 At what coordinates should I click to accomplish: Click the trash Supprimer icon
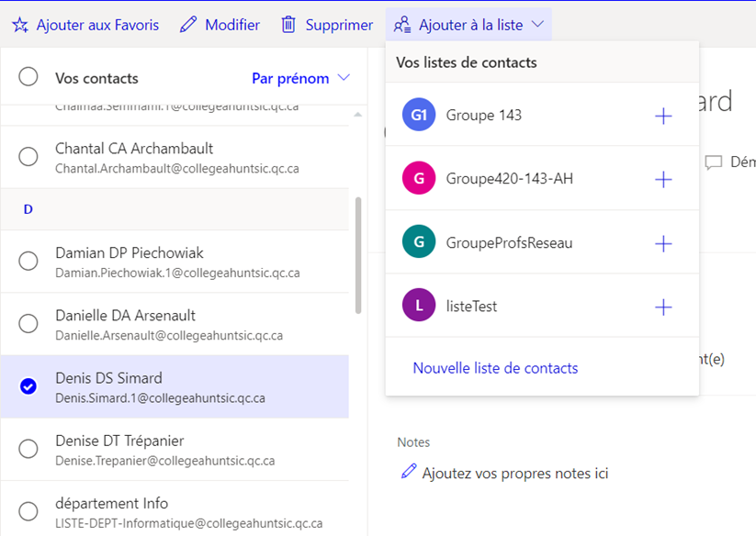pyautogui.click(x=288, y=25)
